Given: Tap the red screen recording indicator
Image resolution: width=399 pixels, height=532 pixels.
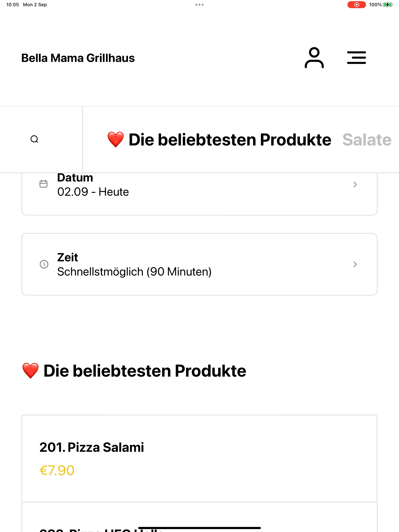Looking at the screenshot, I should click(356, 4).
